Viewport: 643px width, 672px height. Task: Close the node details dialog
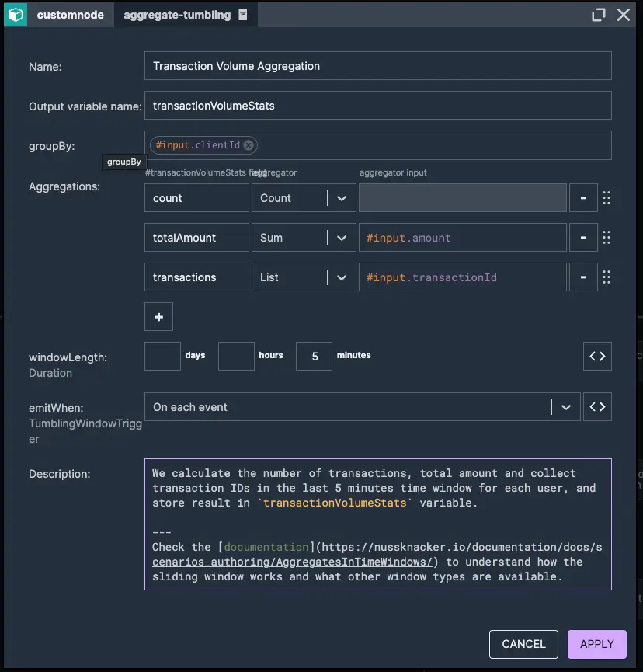click(x=624, y=15)
